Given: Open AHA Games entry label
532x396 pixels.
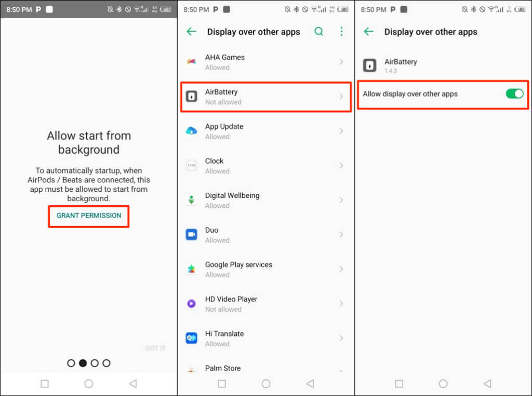Looking at the screenshot, I should coord(224,57).
